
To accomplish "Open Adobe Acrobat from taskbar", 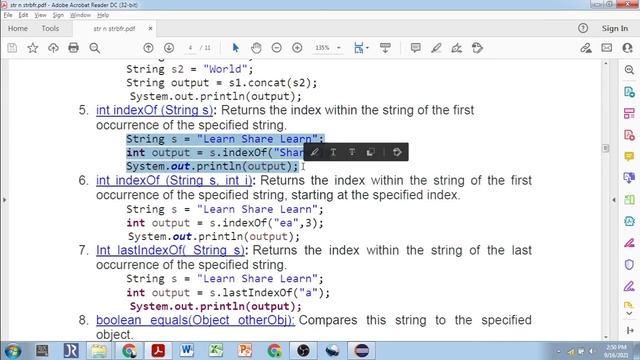I will coord(158,351).
